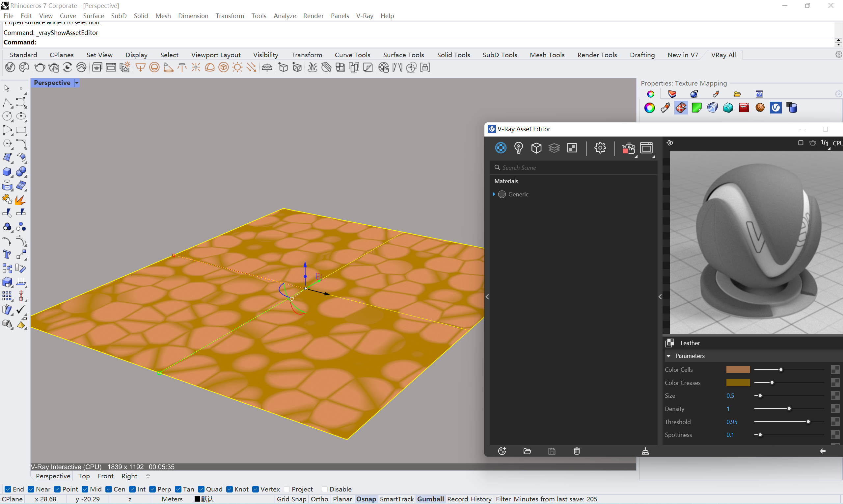The height and width of the screenshot is (504, 843).
Task: Delete selected asset with the trash icon
Action: click(577, 451)
